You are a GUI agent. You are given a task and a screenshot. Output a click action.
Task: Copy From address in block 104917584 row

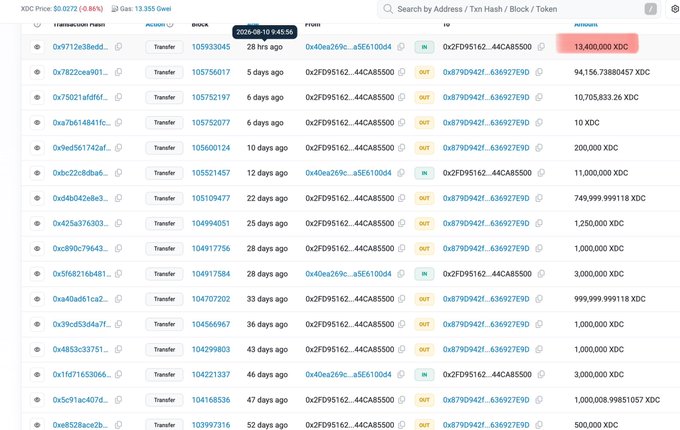coord(401,274)
